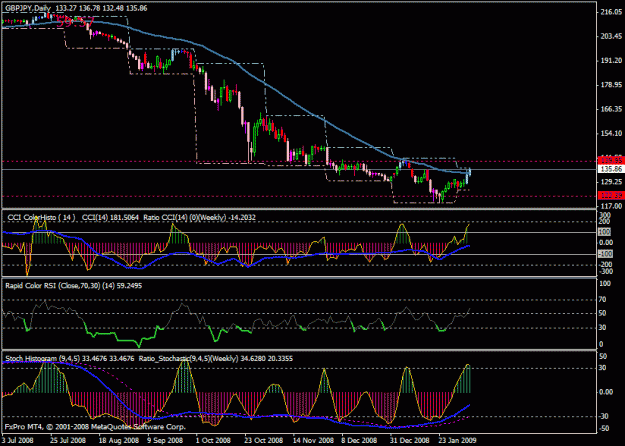Click the 25 Jul 2008 date marker

point(68,440)
